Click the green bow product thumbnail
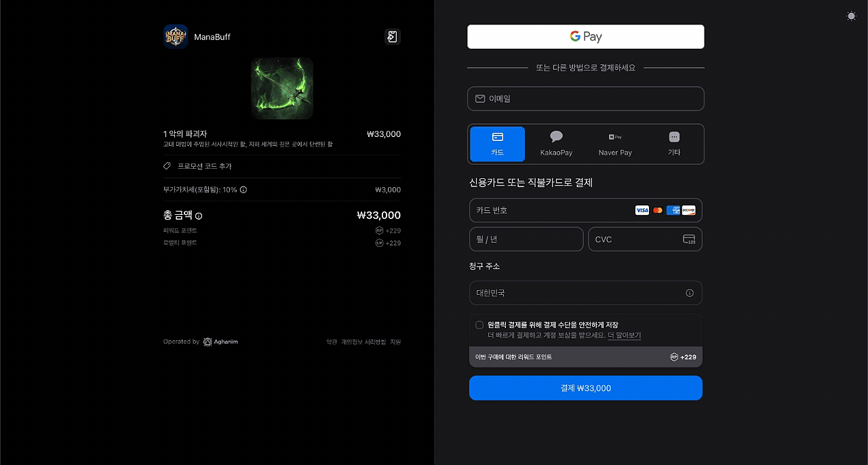This screenshot has width=868, height=465. tap(282, 88)
